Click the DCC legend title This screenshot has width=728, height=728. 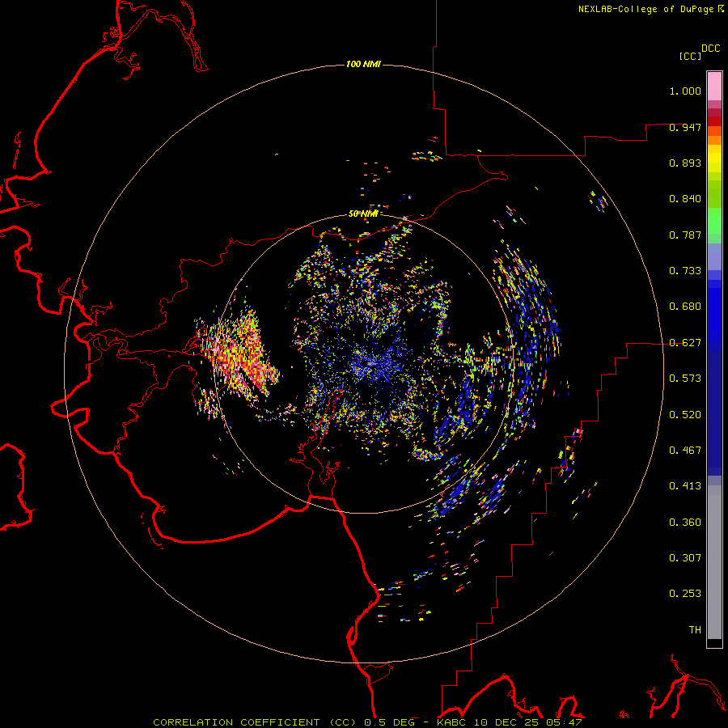(711, 49)
